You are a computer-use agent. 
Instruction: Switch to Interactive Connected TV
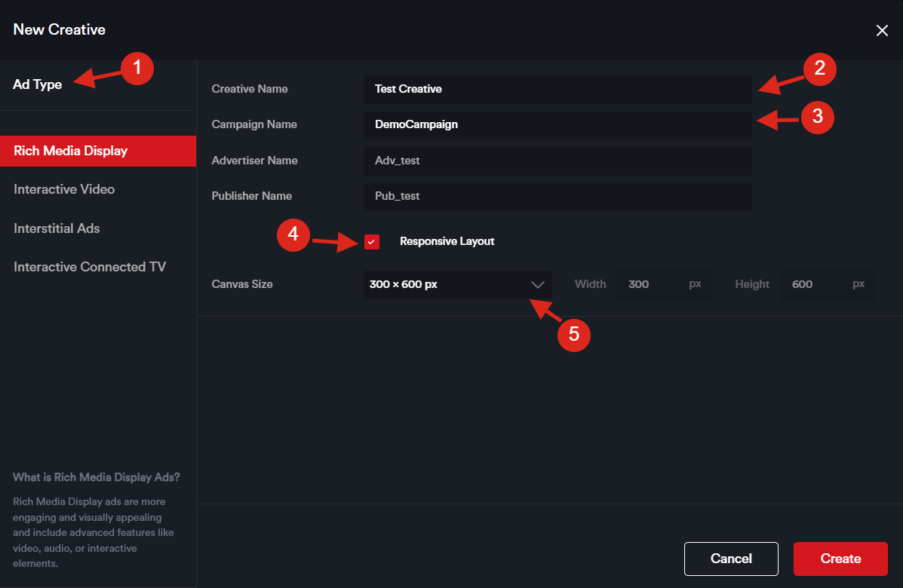click(x=90, y=268)
